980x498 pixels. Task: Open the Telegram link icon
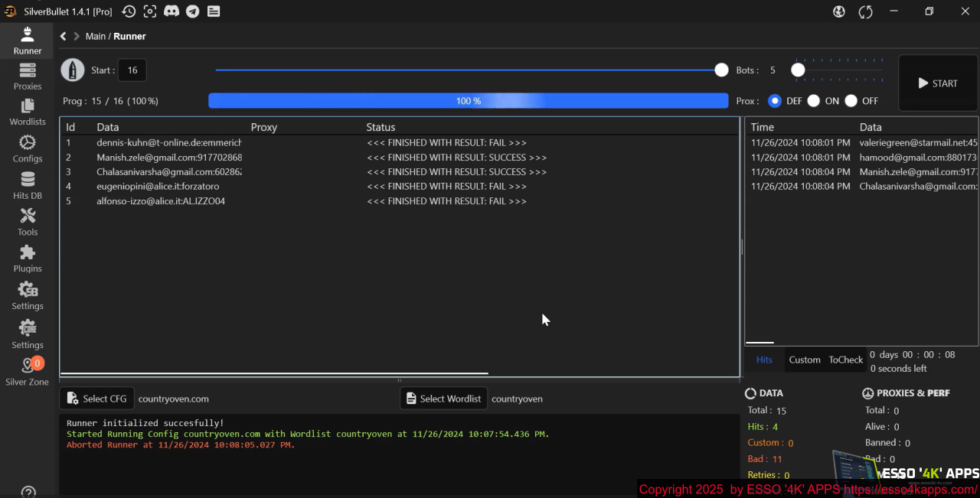[193, 11]
